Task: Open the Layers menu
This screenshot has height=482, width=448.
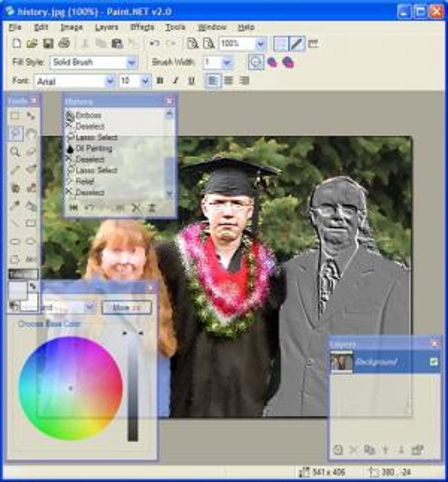Action: pyautogui.click(x=106, y=27)
